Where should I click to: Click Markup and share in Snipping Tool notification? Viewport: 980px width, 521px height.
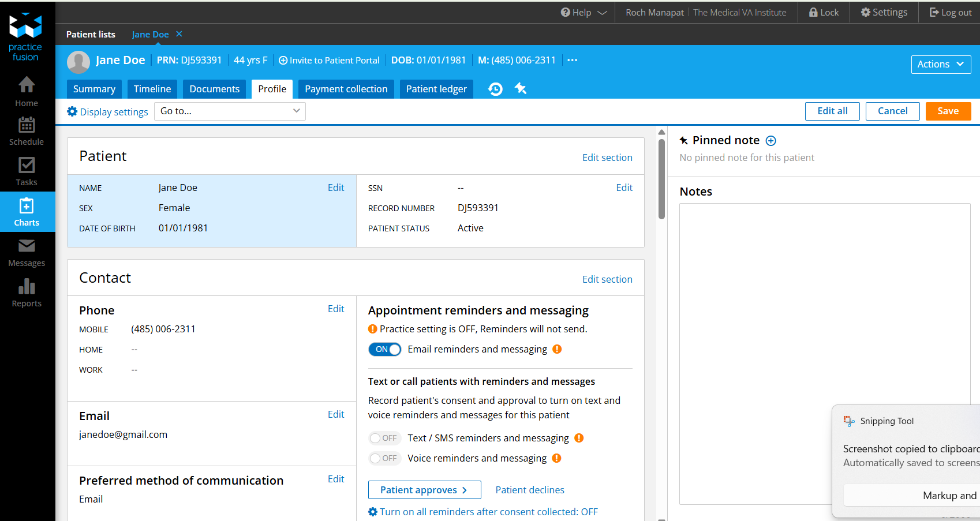pos(912,496)
